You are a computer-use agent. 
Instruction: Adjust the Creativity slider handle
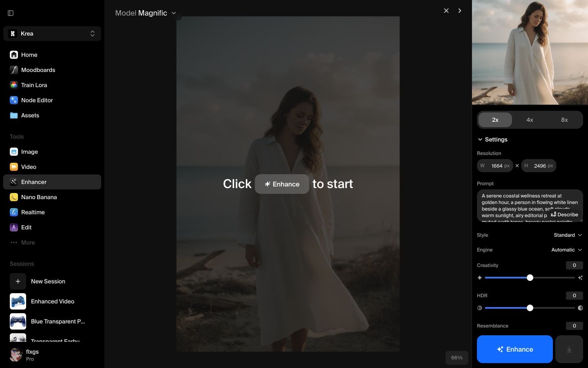point(530,278)
